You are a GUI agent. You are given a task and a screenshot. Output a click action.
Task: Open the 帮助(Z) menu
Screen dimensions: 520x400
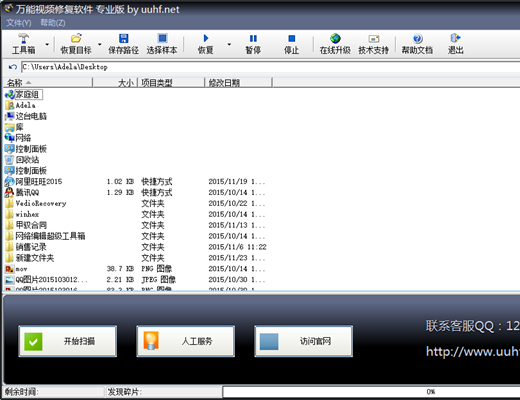[x=53, y=23]
